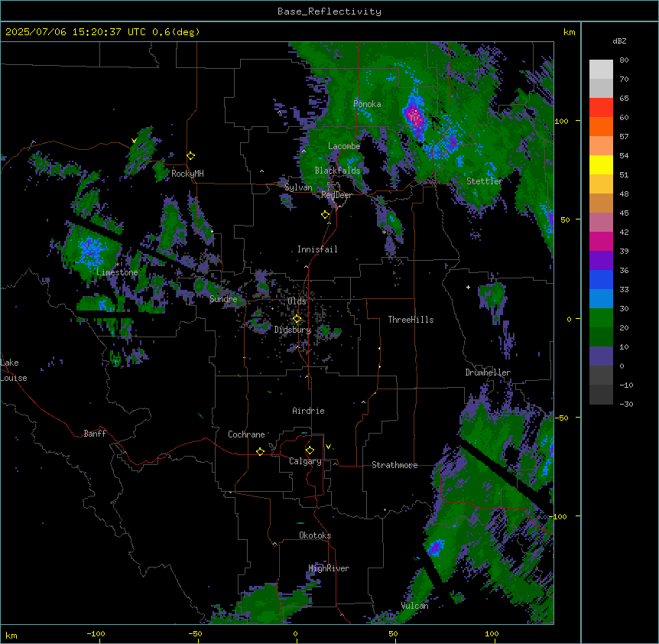Click the yellow diamond marker above Calgary label

pyautogui.click(x=310, y=450)
